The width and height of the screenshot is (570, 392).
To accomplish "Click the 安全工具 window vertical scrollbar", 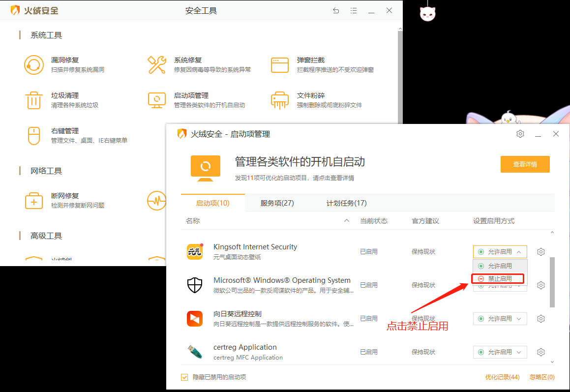I will (400, 77).
